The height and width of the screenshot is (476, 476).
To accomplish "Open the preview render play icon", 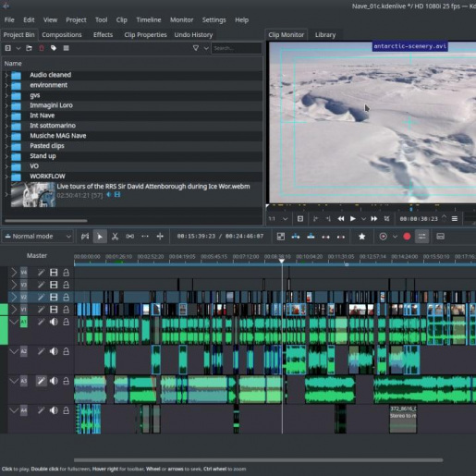I will [383, 237].
